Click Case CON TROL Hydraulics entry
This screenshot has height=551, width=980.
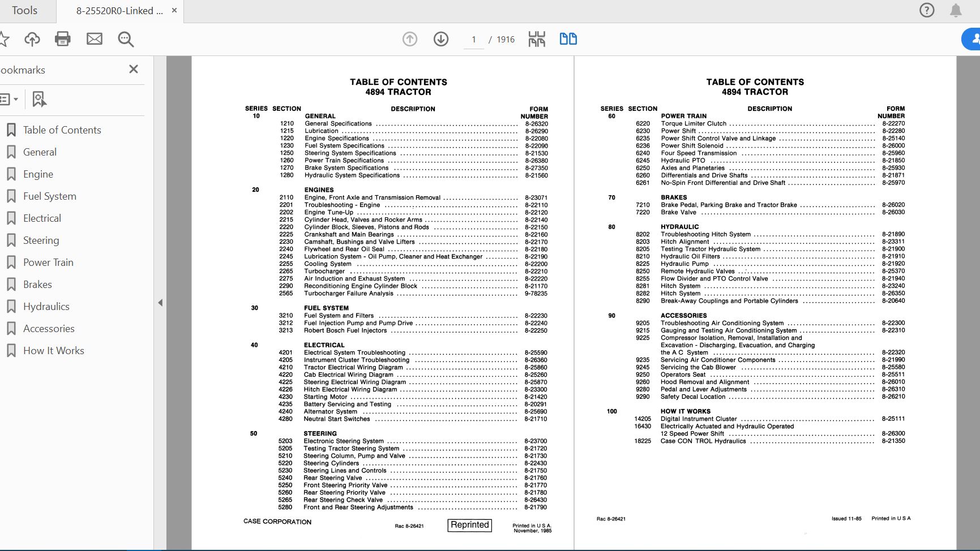tap(703, 441)
